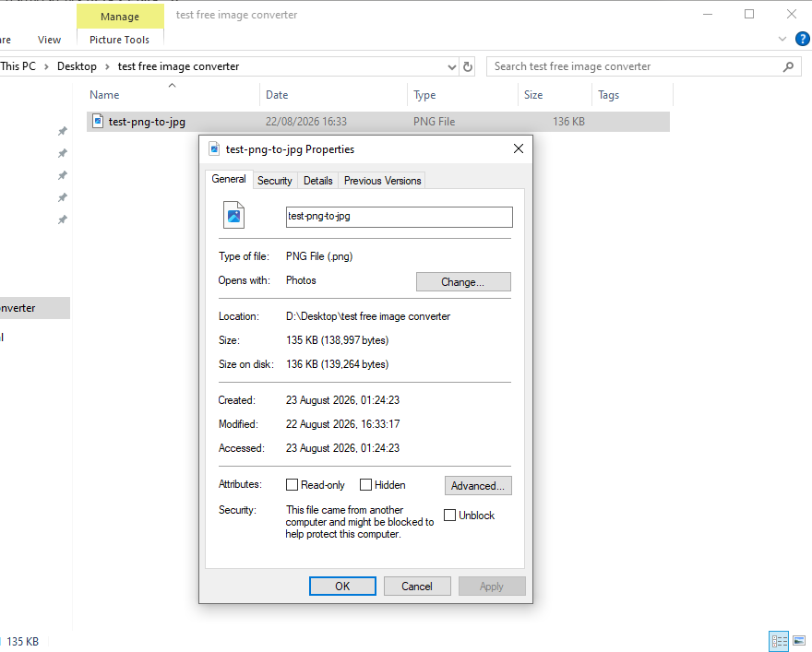Click the chevron after Desktop in path
The width and height of the screenshot is (812, 652).
click(107, 66)
